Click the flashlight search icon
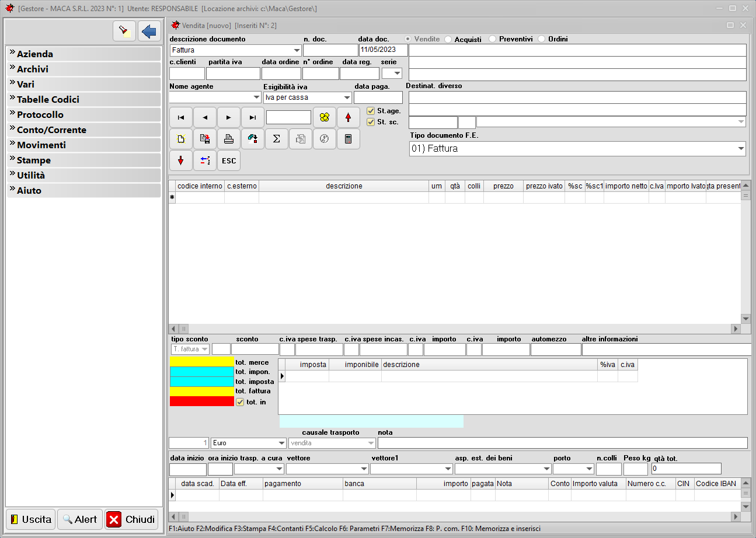The width and height of the screenshot is (756, 538). tap(124, 30)
